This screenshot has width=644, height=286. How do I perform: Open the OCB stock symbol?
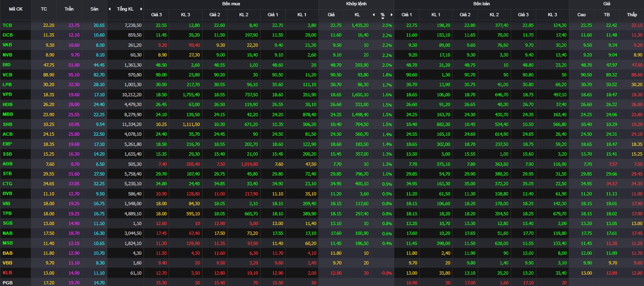(8, 35)
